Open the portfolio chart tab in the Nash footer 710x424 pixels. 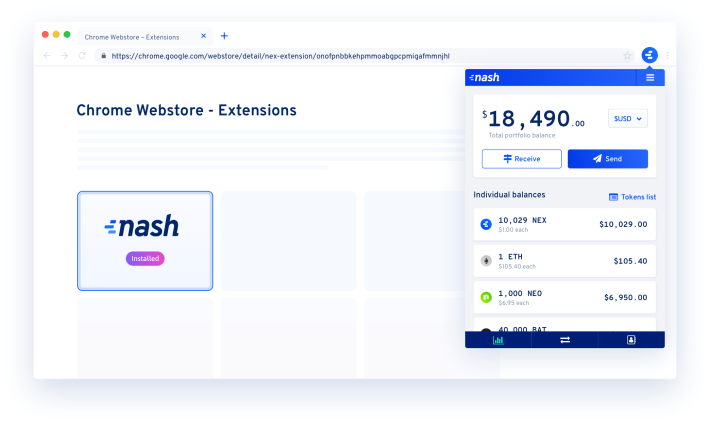(498, 340)
